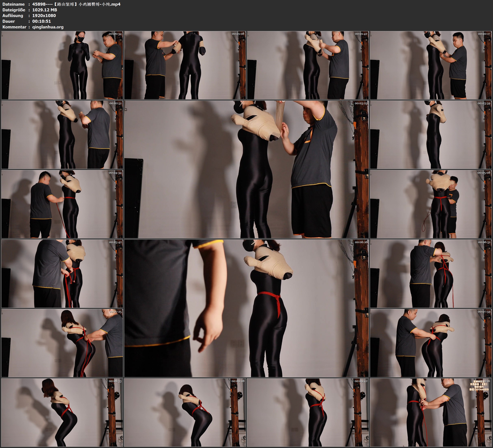
Task: Open the frame at 00:07:25
Action: point(62,343)
